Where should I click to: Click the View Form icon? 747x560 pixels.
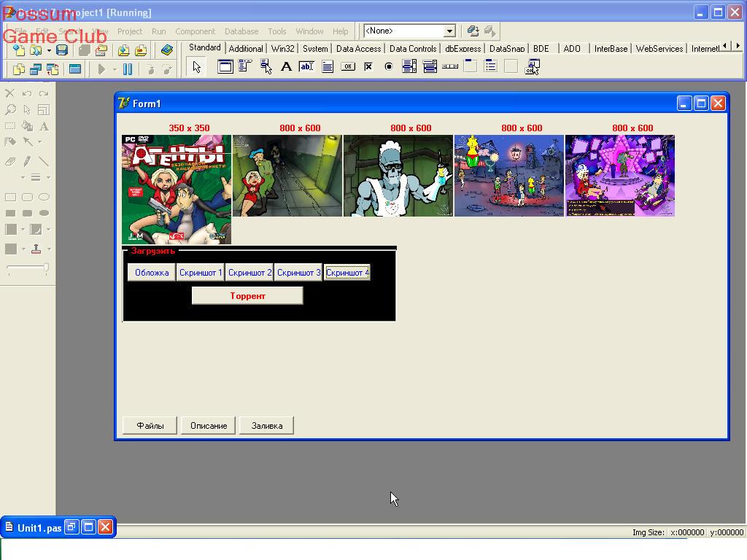pyautogui.click(x=36, y=69)
